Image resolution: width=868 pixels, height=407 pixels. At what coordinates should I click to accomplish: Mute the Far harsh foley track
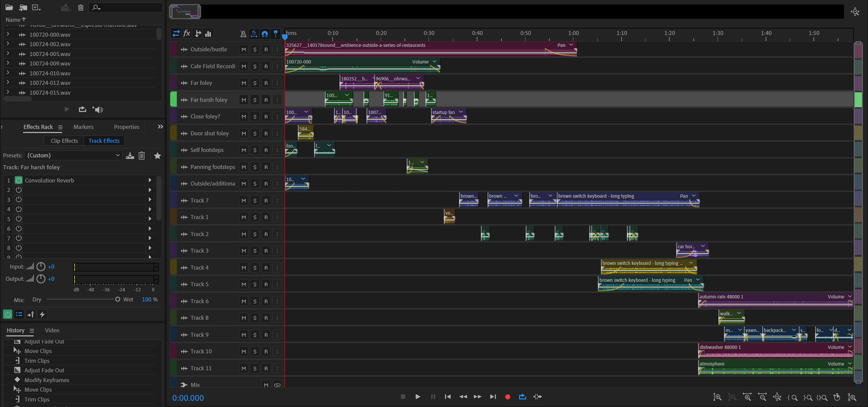[x=243, y=100]
